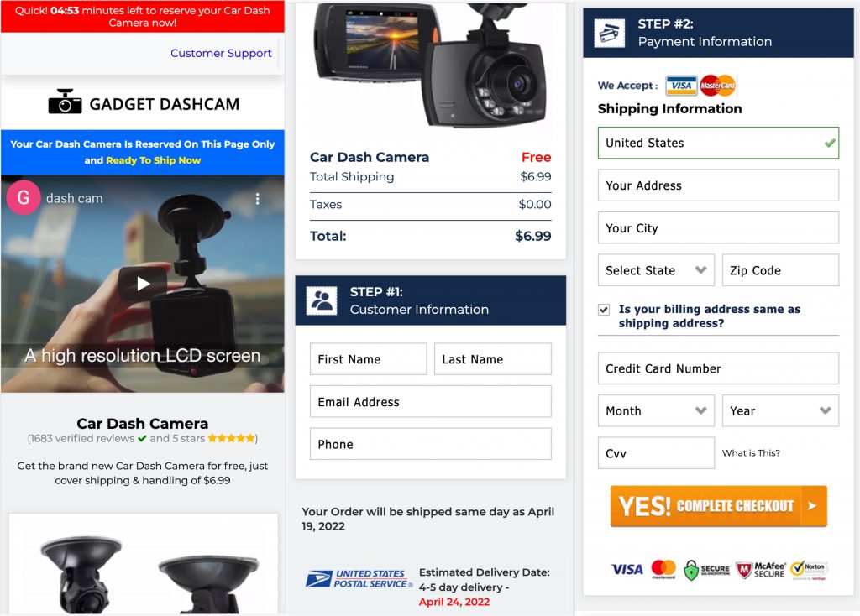Uncheck billing address same as shipping checkbox
Screen dimensions: 860x616
(604, 310)
